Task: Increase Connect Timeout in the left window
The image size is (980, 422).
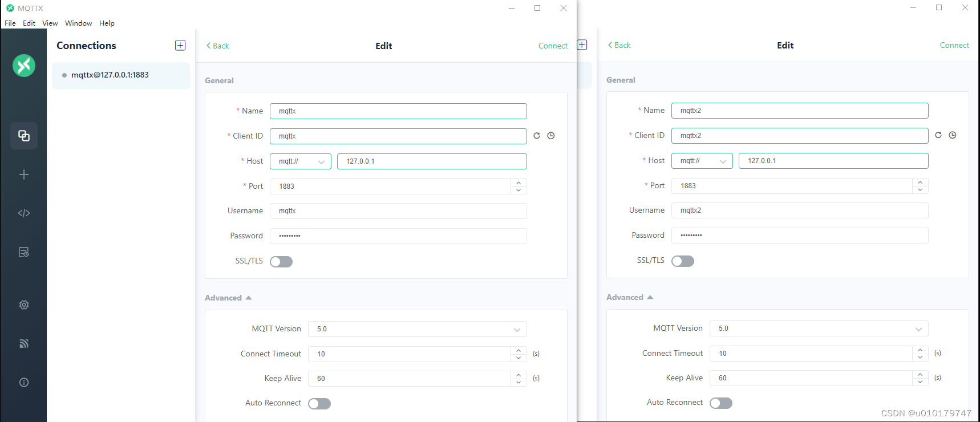Action: point(519,350)
